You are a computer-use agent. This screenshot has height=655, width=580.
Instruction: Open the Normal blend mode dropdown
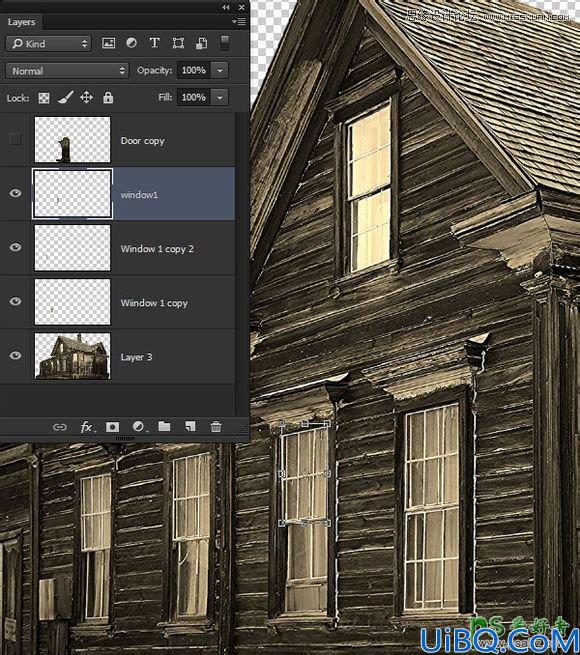click(67, 71)
